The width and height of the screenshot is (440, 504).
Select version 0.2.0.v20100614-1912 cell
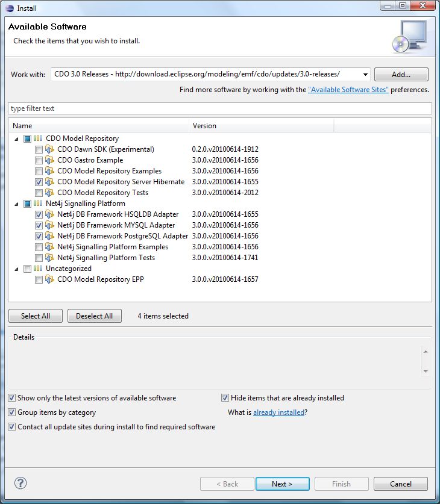click(225, 149)
